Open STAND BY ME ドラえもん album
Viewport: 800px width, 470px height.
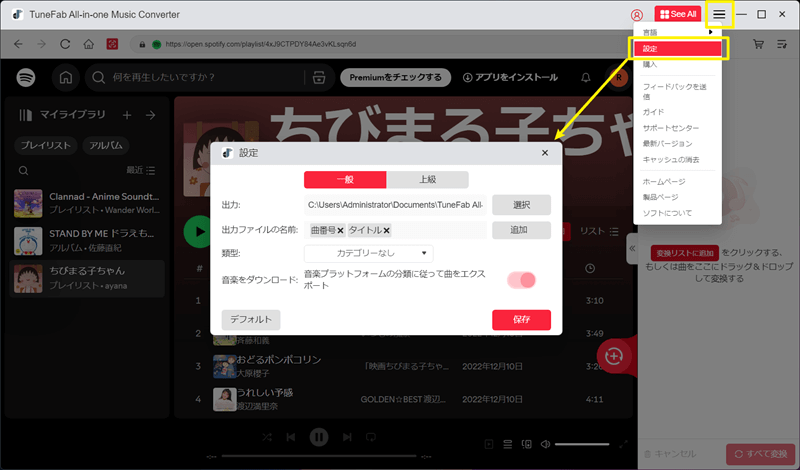(87, 240)
